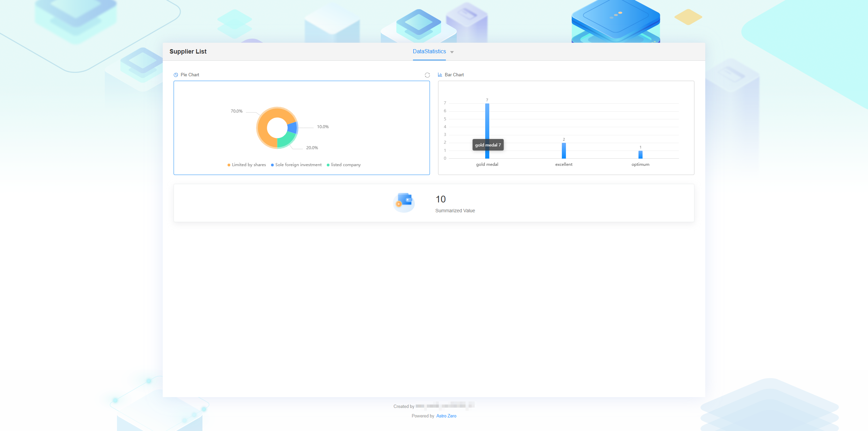Click the Summarized Value label

point(455,211)
